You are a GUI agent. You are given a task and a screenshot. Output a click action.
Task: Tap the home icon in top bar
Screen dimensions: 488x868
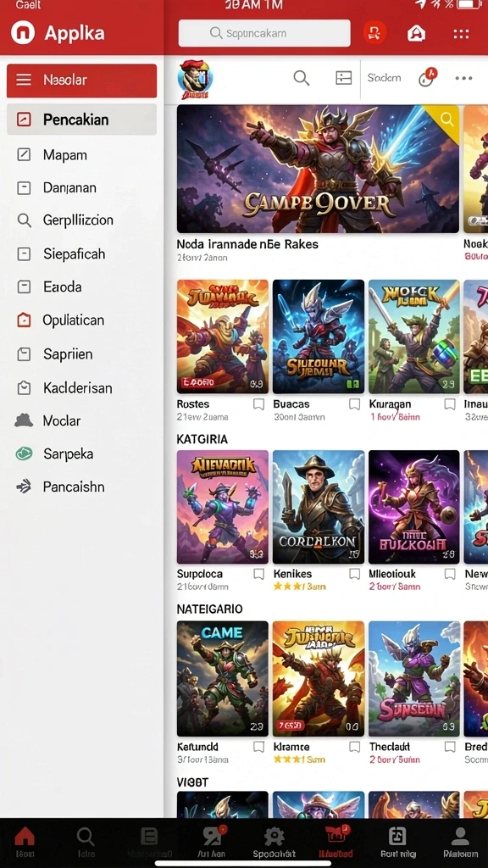[x=417, y=33]
